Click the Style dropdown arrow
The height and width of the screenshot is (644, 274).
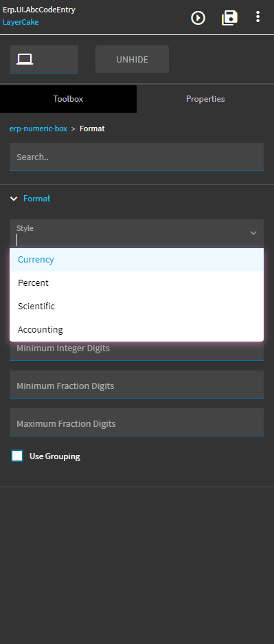[253, 233]
